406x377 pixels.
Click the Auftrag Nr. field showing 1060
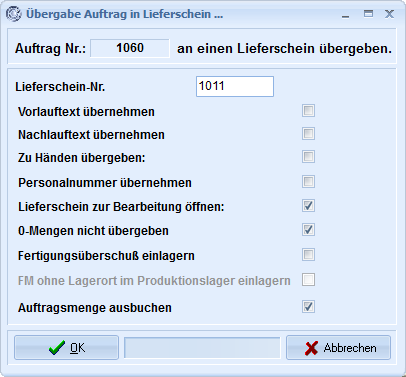(130, 48)
